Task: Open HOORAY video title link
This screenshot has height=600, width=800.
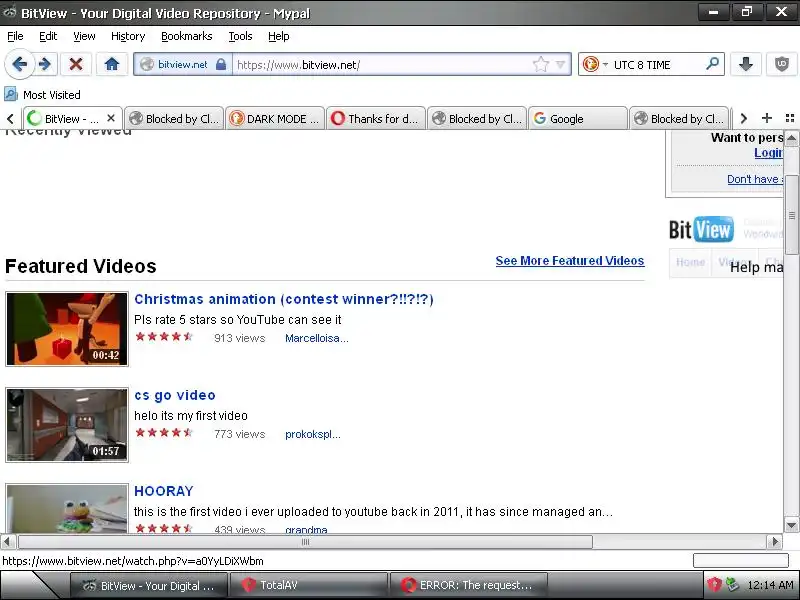Action: click(x=164, y=491)
